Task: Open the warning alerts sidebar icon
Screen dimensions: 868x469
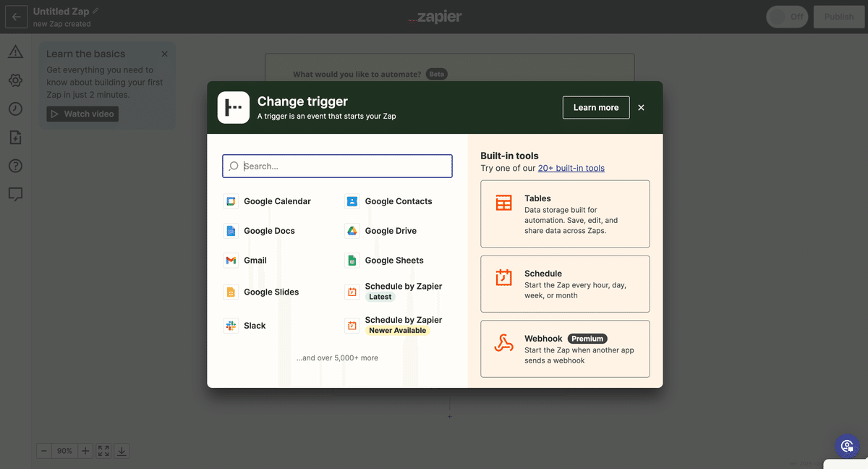Action: pos(15,52)
